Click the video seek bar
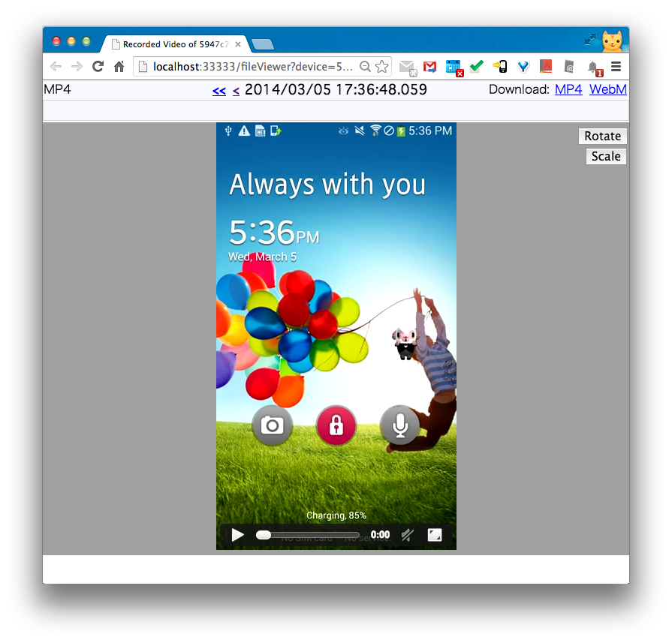 point(308,535)
